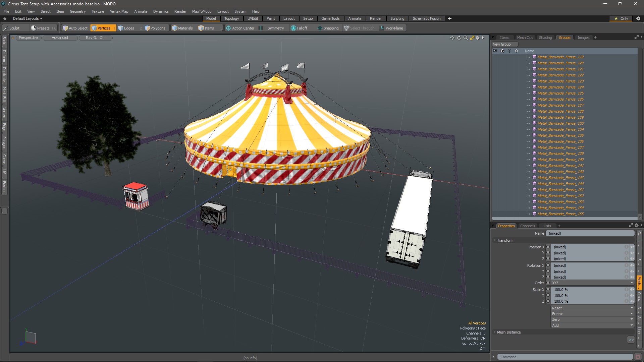
Task: Open the Presets browser
Action: tap(43, 28)
